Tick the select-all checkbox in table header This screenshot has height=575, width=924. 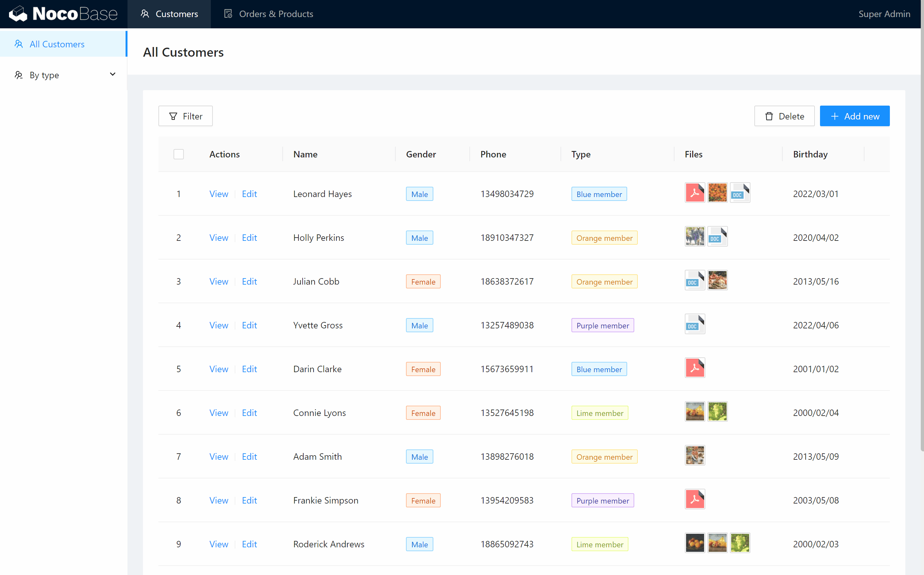(x=178, y=154)
